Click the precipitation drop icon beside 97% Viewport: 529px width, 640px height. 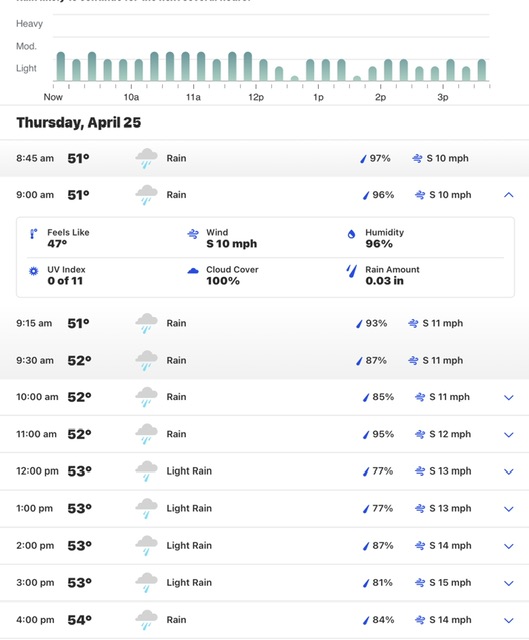[363, 159]
